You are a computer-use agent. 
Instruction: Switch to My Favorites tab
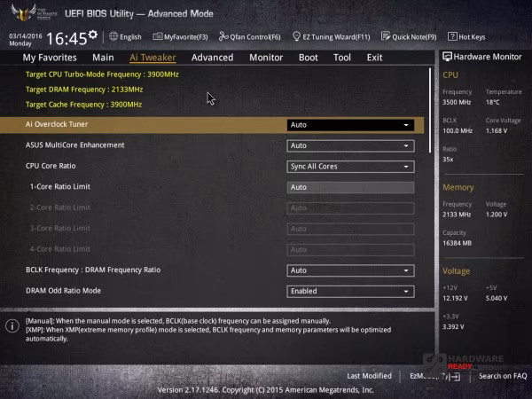pos(50,58)
